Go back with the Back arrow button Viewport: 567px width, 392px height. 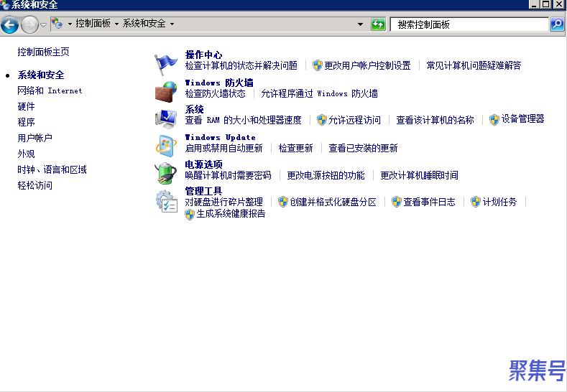pos(9,25)
